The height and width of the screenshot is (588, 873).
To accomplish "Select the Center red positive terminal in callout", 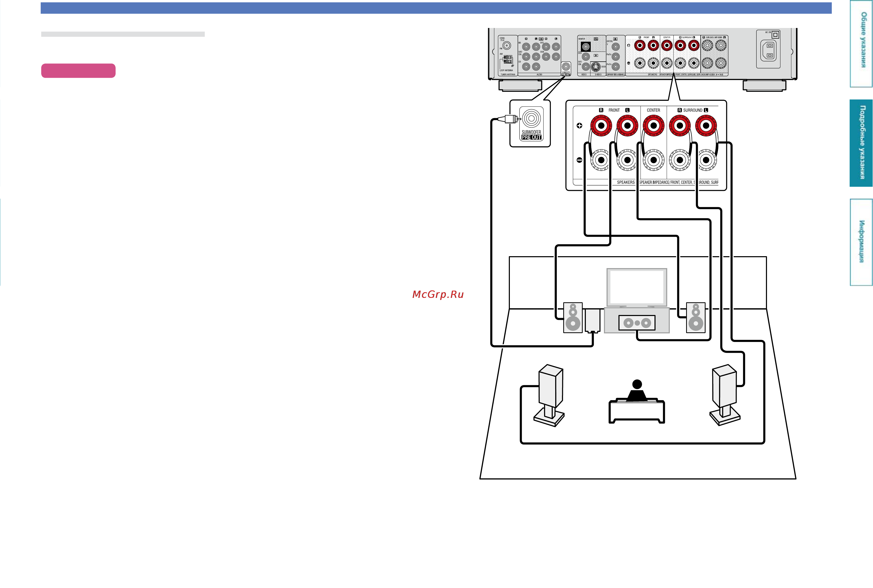I will (653, 126).
